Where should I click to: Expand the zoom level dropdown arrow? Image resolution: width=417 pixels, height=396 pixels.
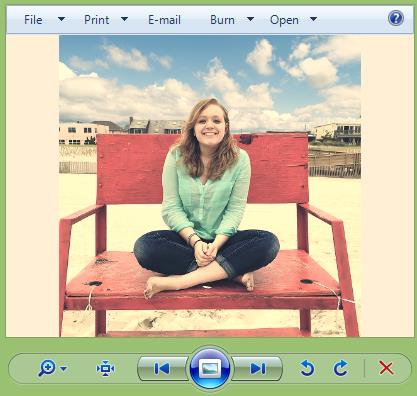coord(63,369)
